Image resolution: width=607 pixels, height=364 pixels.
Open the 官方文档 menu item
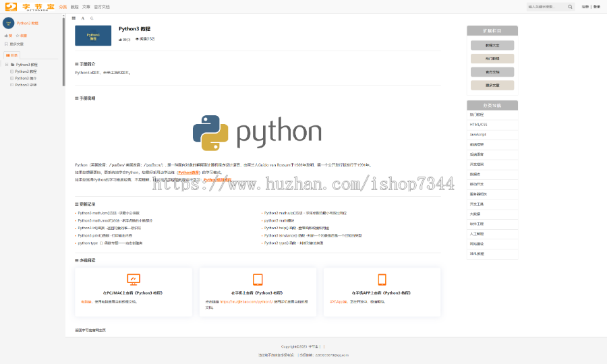click(102, 7)
